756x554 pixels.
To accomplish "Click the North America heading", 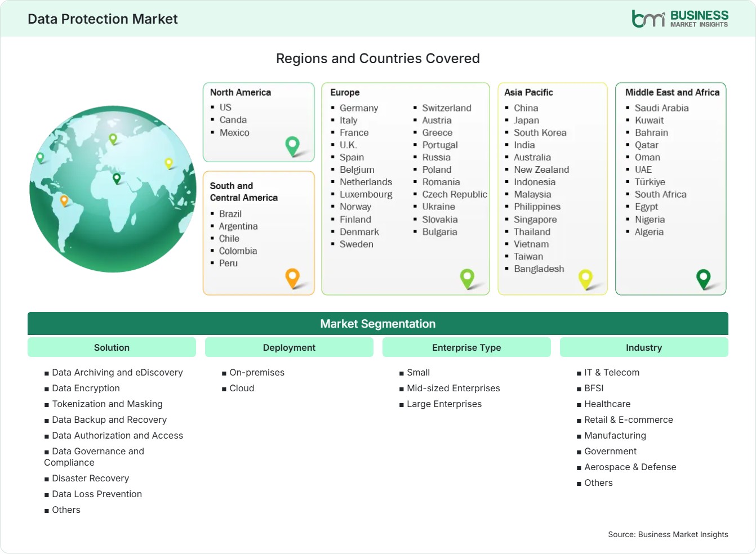I will click(241, 92).
